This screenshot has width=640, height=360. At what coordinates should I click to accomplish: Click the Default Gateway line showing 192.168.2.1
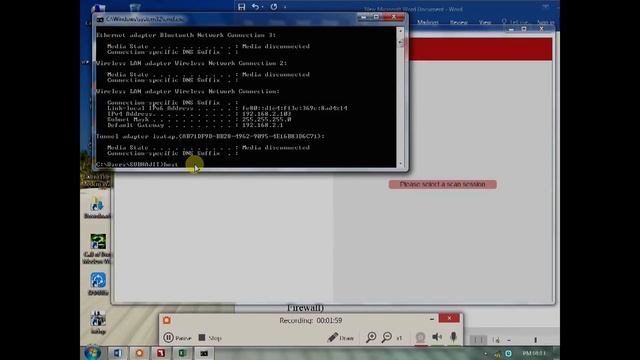click(x=195, y=125)
